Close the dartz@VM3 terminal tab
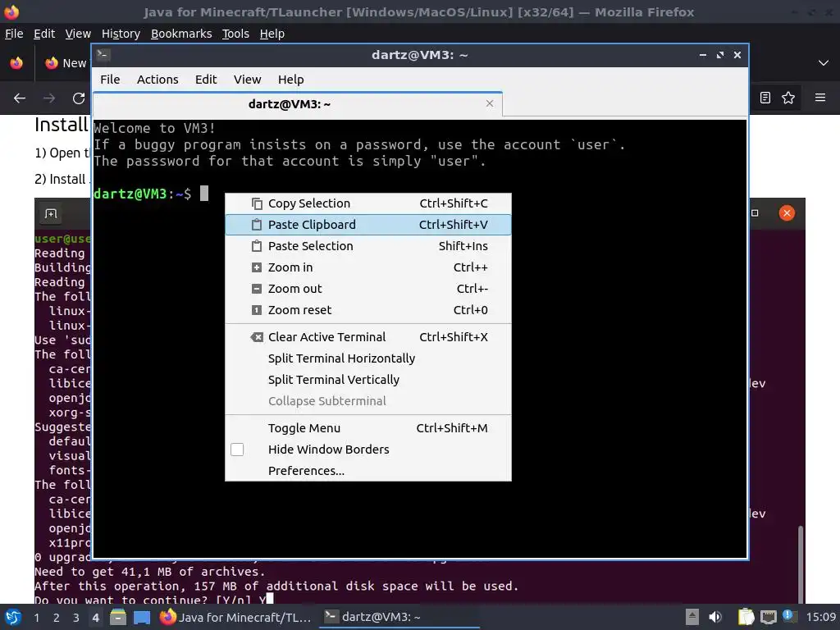 [490, 103]
